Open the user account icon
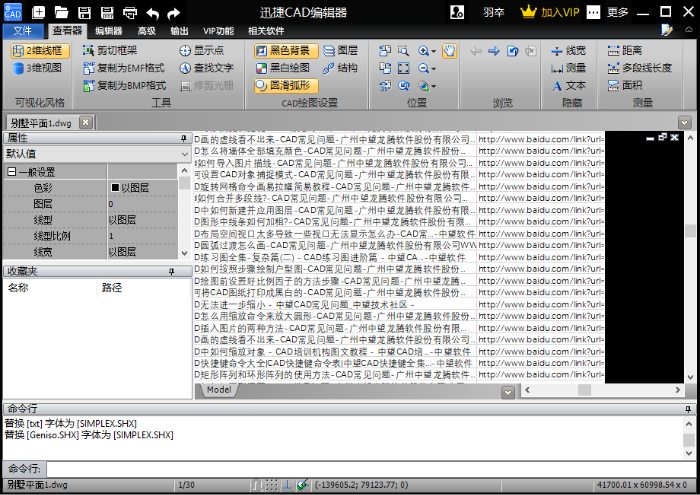700x495 pixels. (x=457, y=12)
